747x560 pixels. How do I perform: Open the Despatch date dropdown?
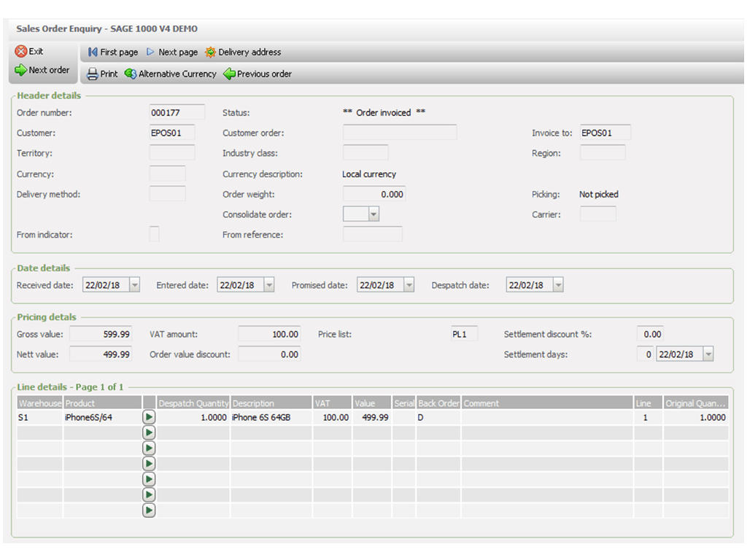coord(557,284)
